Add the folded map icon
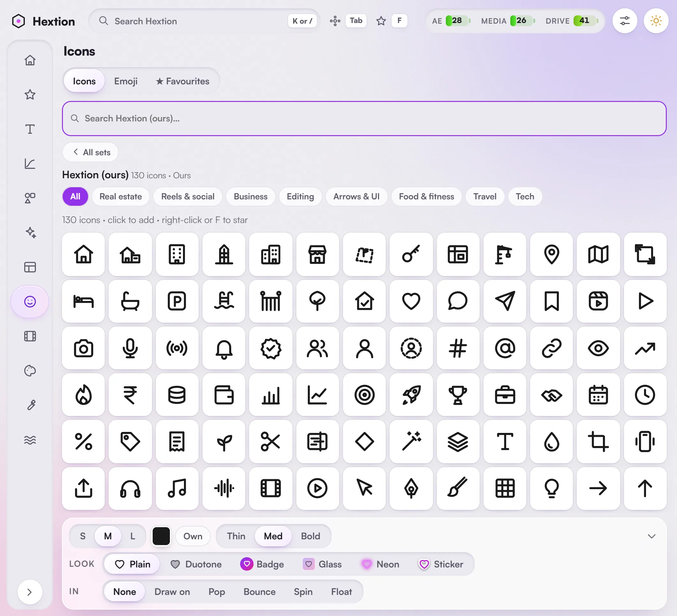 point(598,254)
